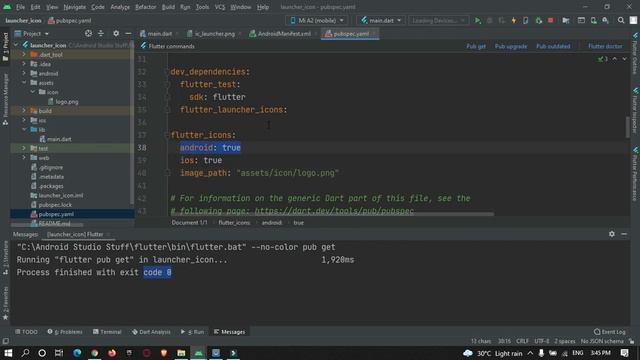The width and height of the screenshot is (640, 360).
Task: Open Task View from taskbar
Action: coord(59,353)
